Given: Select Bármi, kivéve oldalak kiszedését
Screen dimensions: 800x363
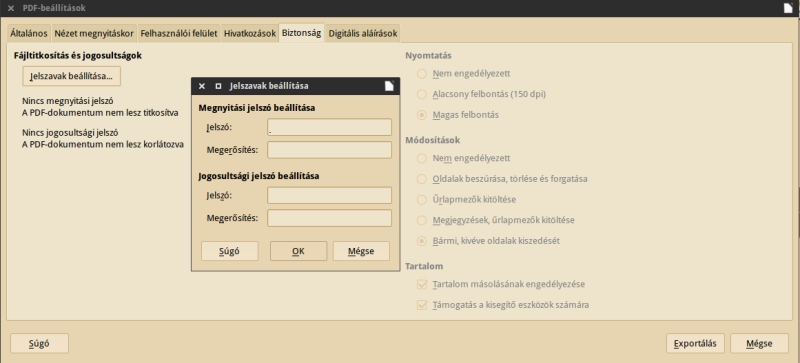Looking at the screenshot, I should click(488, 240).
